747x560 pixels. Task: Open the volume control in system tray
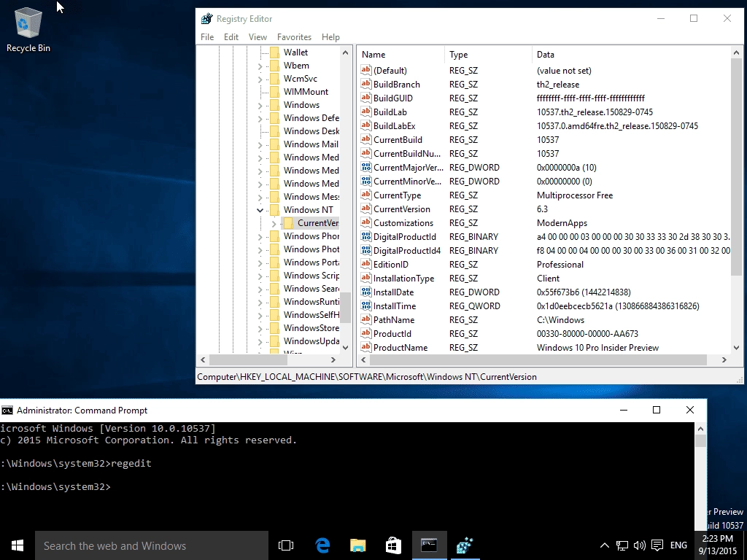tap(639, 545)
